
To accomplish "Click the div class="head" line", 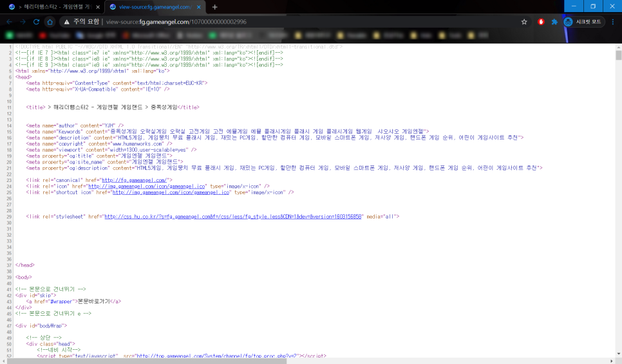I will coord(50,344).
